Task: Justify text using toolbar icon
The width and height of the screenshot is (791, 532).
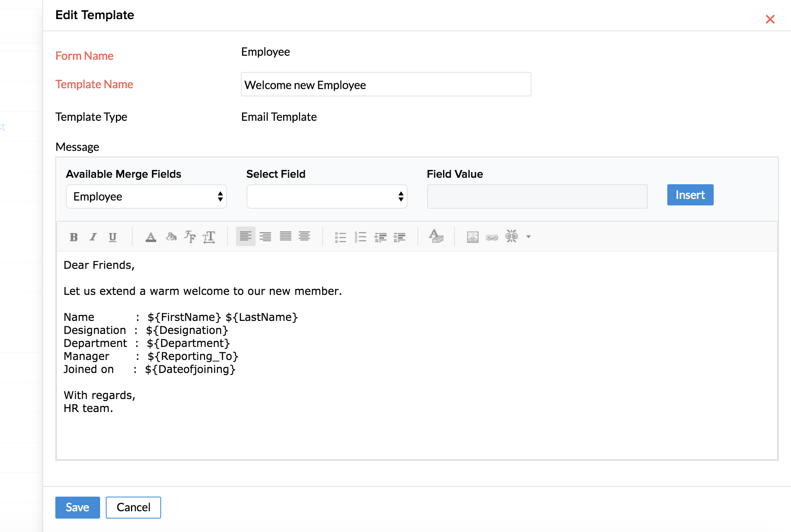Action: 285,236
